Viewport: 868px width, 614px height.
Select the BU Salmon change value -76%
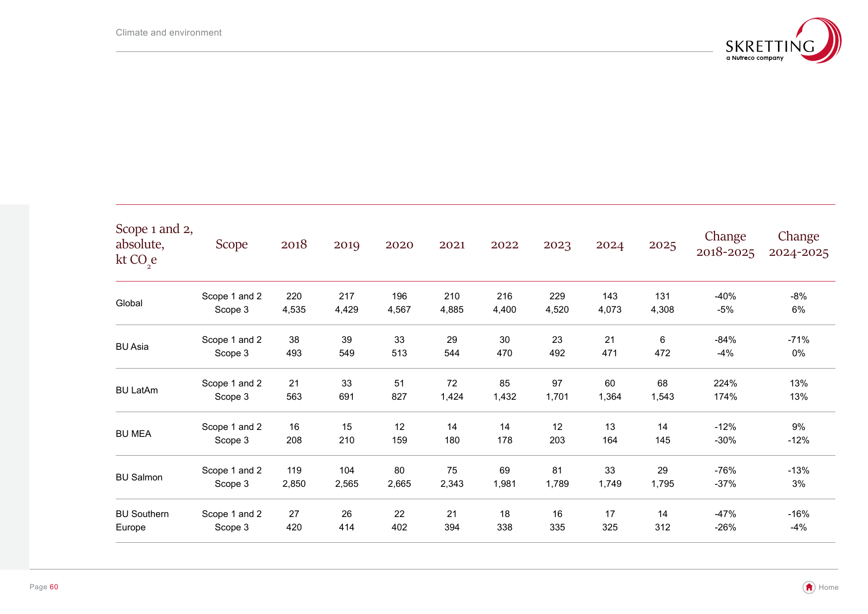[725, 471]
